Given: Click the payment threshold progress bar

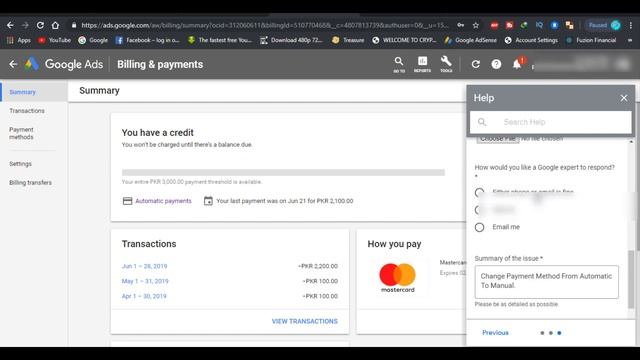Looking at the screenshot, I should coord(283,172).
